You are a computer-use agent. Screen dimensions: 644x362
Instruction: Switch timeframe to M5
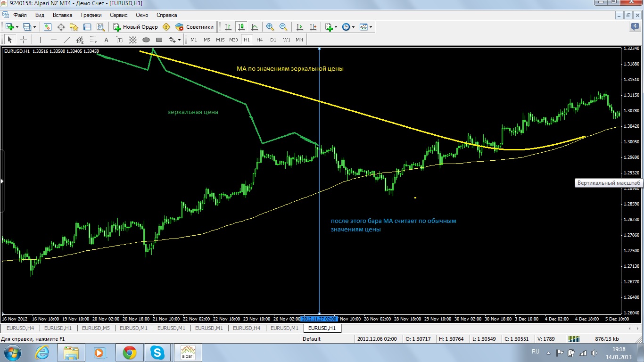coord(206,40)
